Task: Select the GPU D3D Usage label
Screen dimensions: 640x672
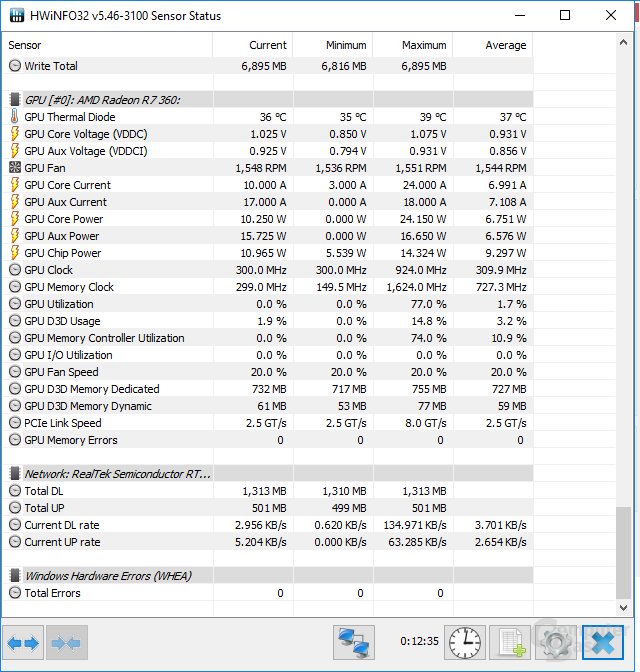Action: [x=62, y=321]
